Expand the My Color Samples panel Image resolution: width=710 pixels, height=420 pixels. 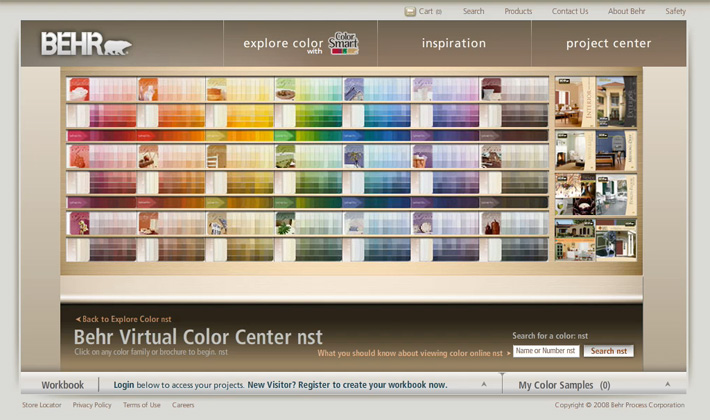coord(667,384)
